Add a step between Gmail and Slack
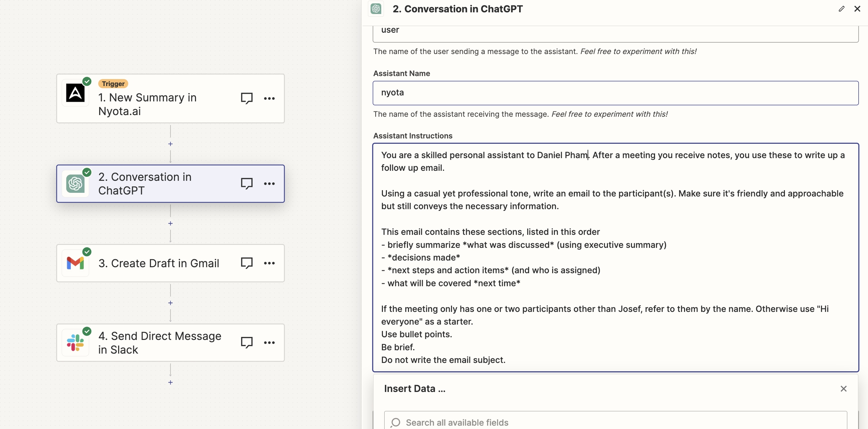 click(171, 303)
